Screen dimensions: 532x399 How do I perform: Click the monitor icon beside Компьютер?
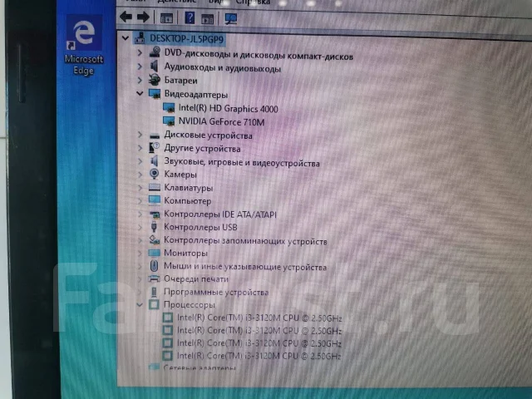[x=155, y=200]
